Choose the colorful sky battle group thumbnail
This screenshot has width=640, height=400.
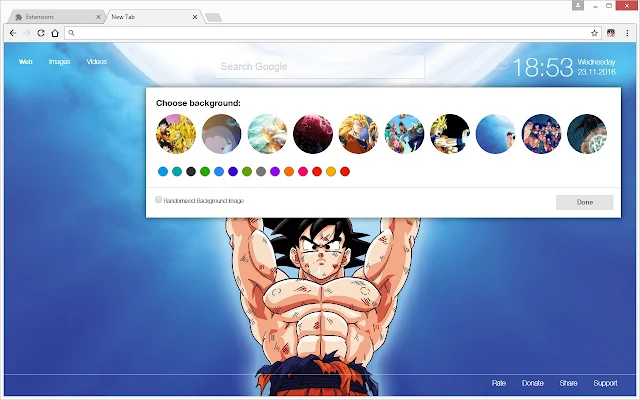404,134
